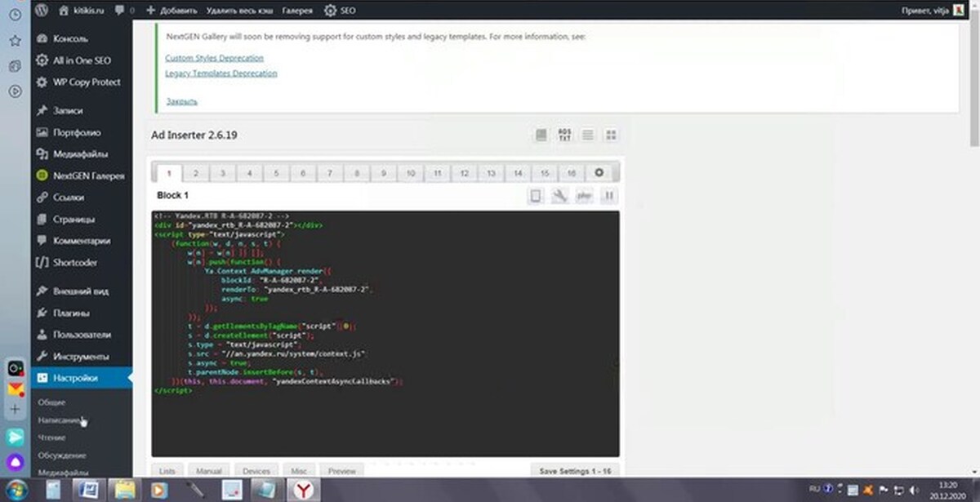Image resolution: width=980 pixels, height=502 pixels.
Task: Switch to block tab 8
Action: [357, 173]
